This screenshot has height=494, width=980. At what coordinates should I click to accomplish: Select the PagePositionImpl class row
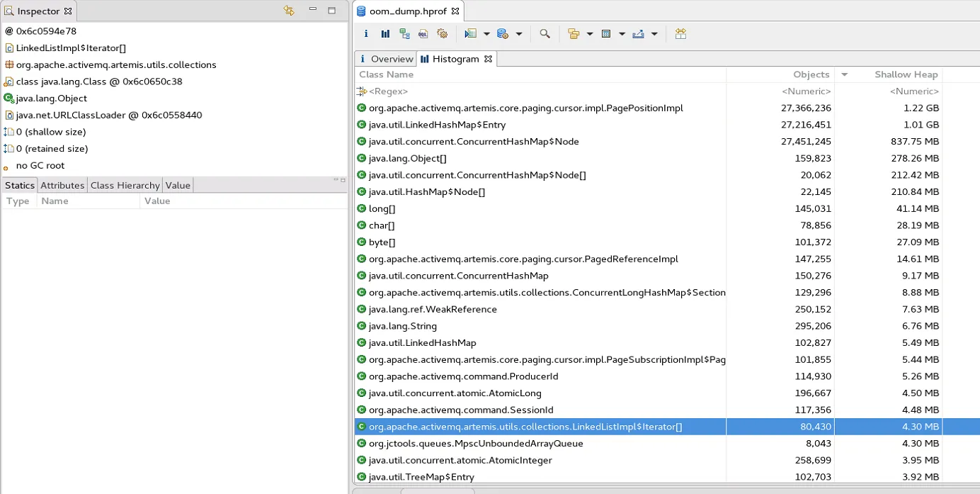pyautogui.click(x=667, y=108)
